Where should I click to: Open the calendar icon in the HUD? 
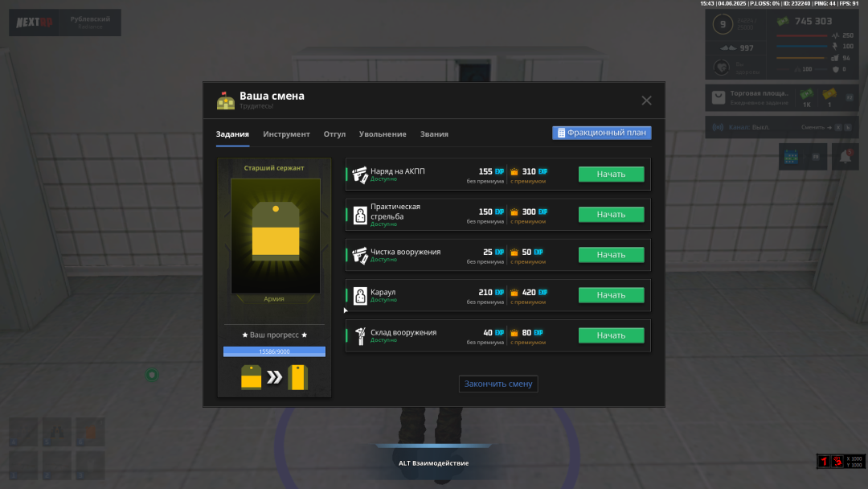pos(791,158)
